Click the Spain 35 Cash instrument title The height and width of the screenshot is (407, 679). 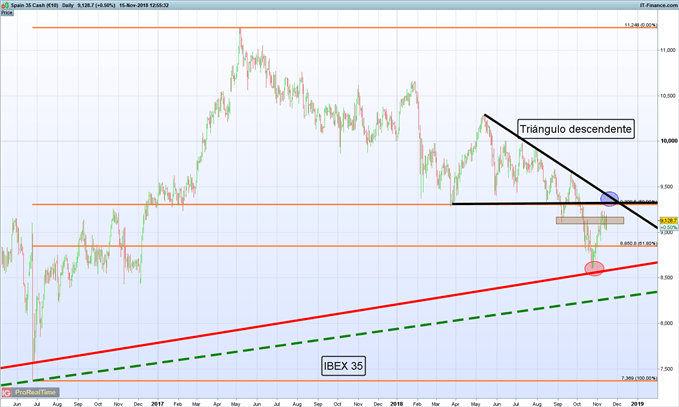[x=35, y=5]
